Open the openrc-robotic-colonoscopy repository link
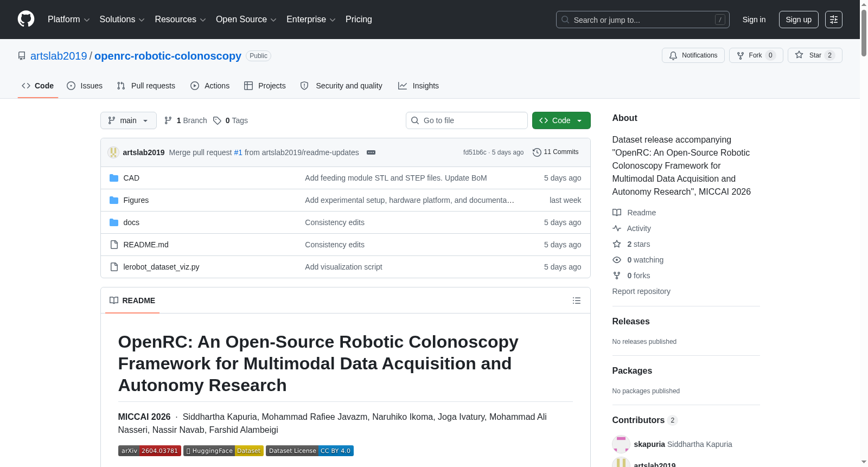 (168, 56)
